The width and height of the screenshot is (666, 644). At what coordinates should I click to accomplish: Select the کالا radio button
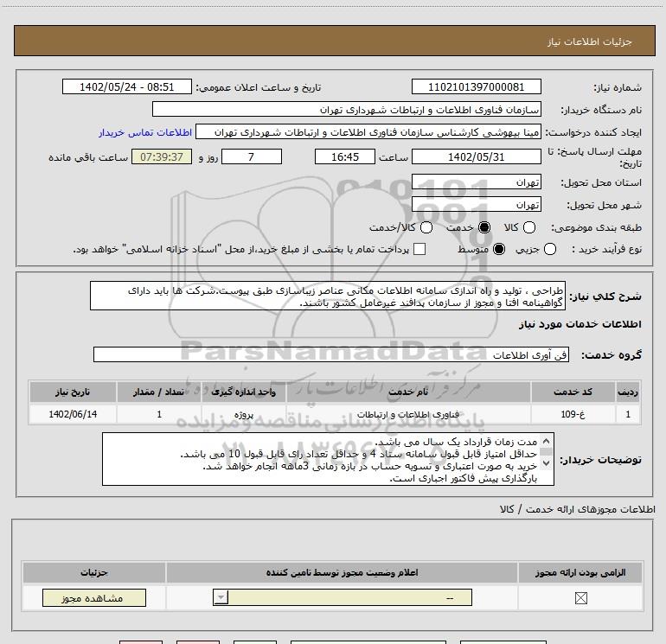pyautogui.click(x=528, y=227)
